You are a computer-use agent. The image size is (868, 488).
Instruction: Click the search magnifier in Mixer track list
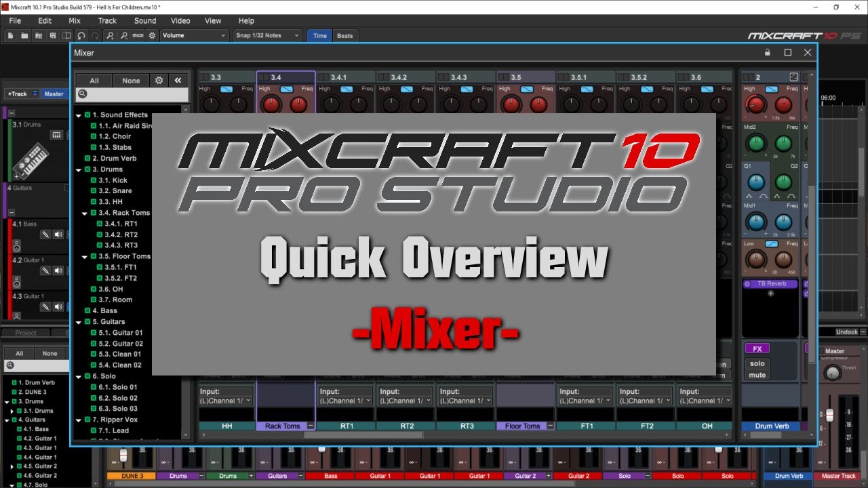[82, 94]
